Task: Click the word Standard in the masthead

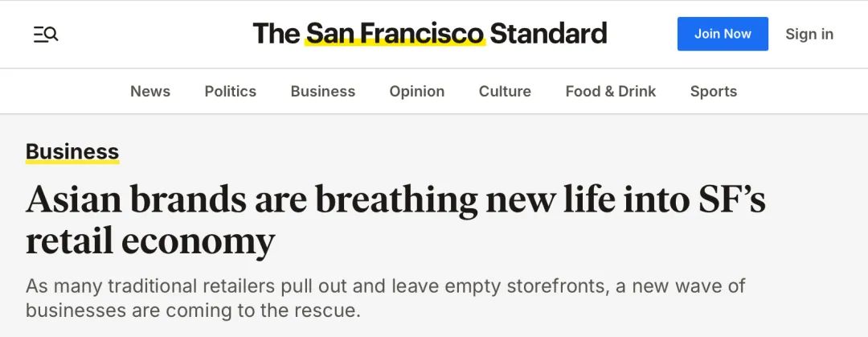Action: pyautogui.click(x=548, y=33)
